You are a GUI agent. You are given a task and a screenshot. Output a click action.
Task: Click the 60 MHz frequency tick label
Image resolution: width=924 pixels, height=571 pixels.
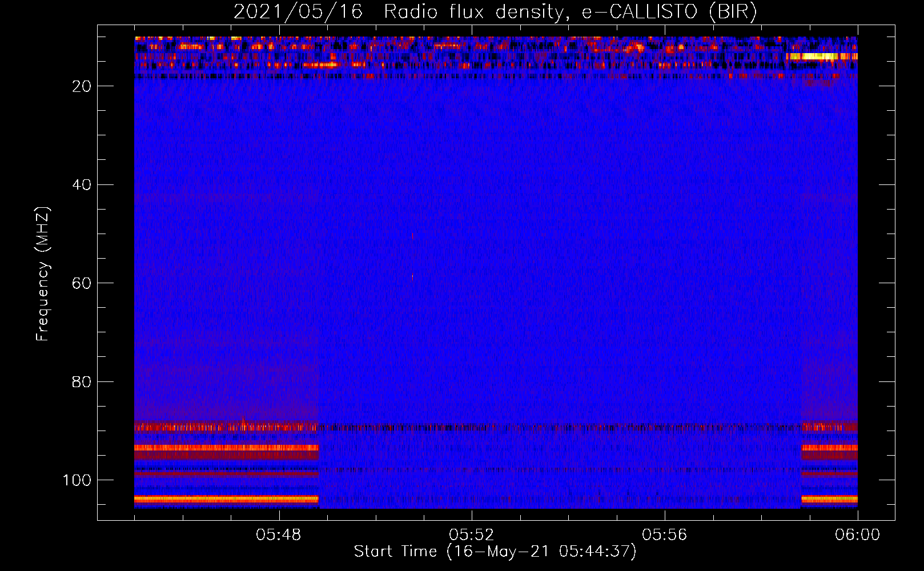point(82,283)
